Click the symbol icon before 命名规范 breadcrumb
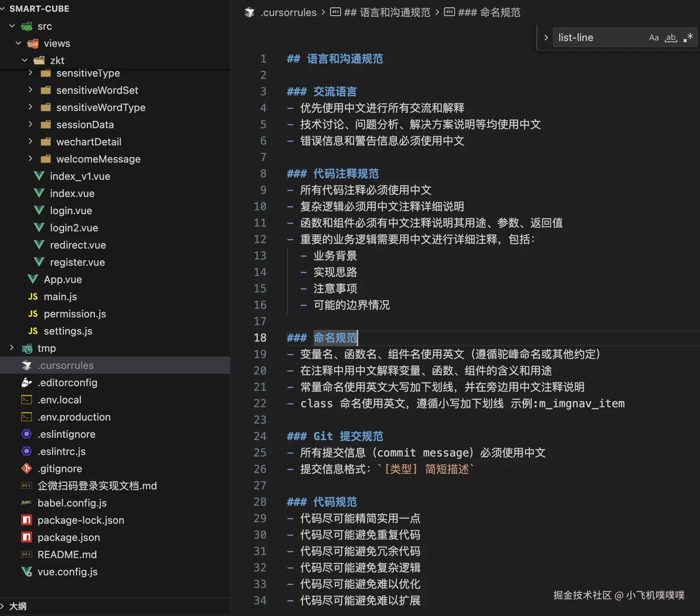The width and height of the screenshot is (700, 616). 449,12
